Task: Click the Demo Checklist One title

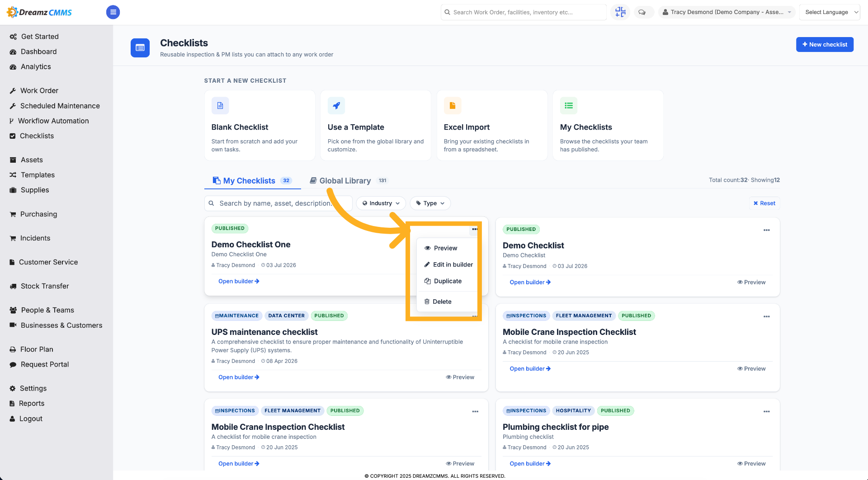Action: click(251, 245)
